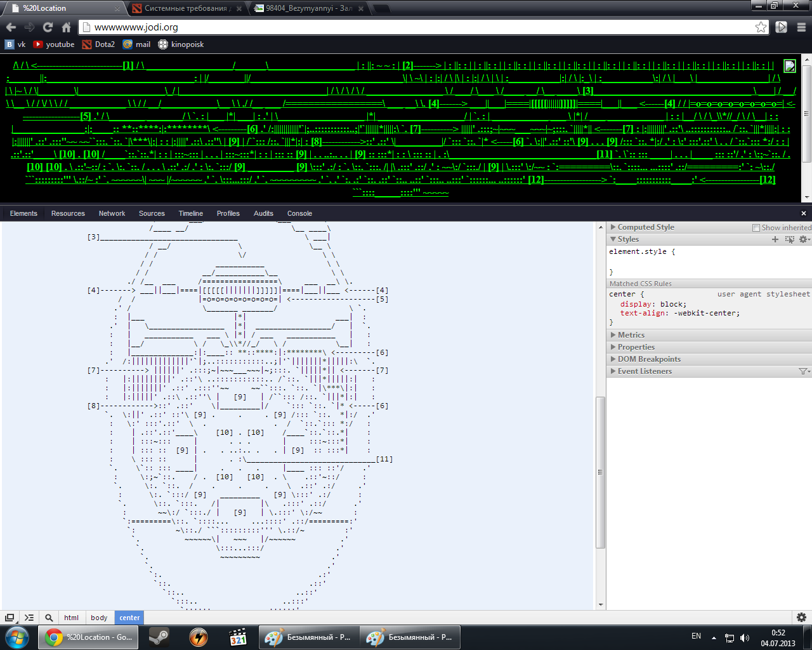Image resolution: width=812 pixels, height=650 pixels.
Task: Switch to the Elements panel
Action: [x=23, y=213]
